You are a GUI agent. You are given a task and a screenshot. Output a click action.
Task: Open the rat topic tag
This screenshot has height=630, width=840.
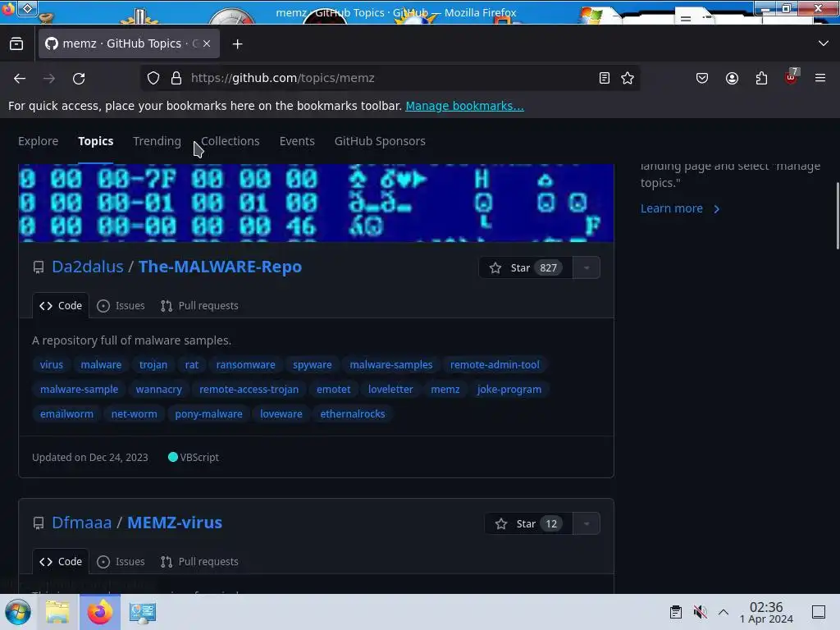coord(192,365)
